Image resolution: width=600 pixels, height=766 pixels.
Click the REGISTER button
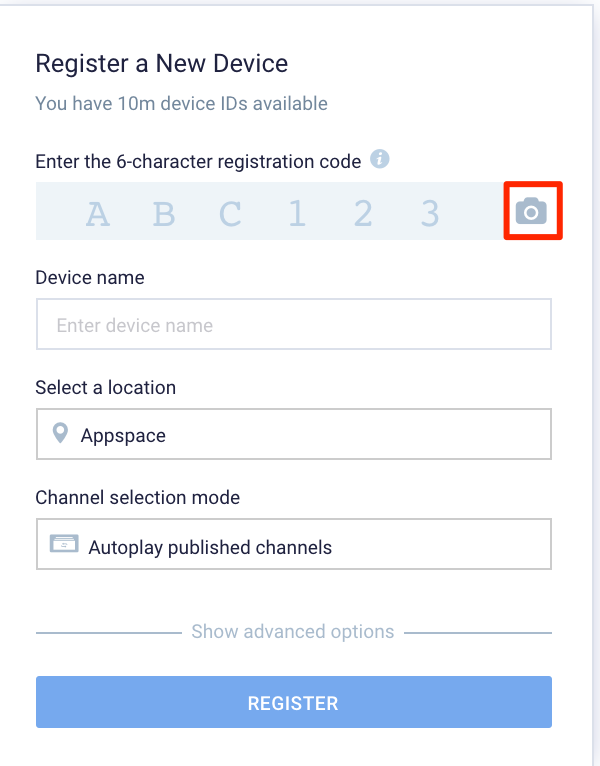(294, 702)
